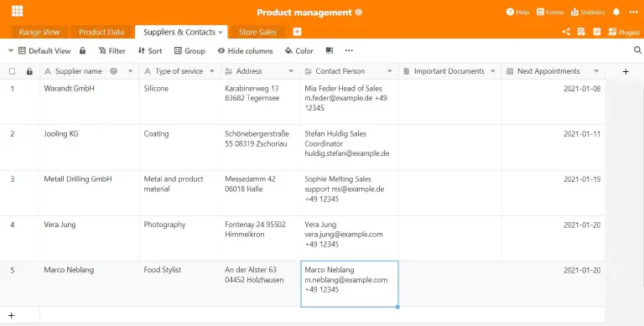Image resolution: width=644 pixels, height=326 pixels.
Task: Select Marco Neblang supplier name cell
Action: (90, 283)
